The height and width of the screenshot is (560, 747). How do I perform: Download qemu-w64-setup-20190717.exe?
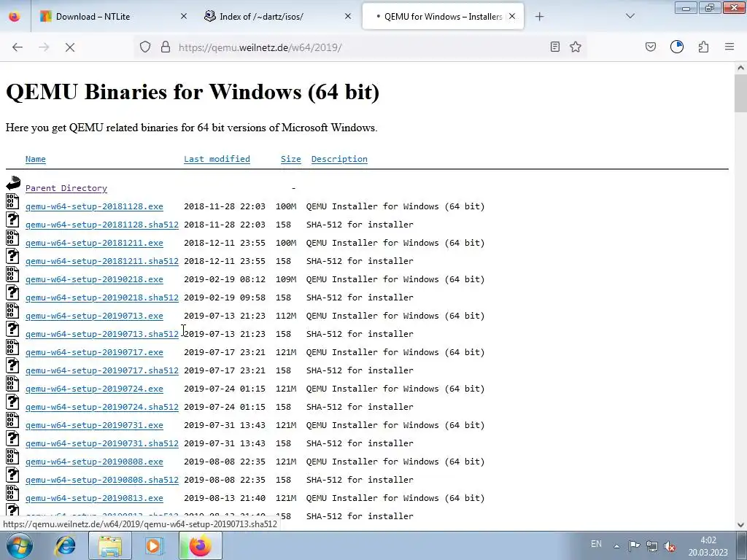[x=94, y=352]
